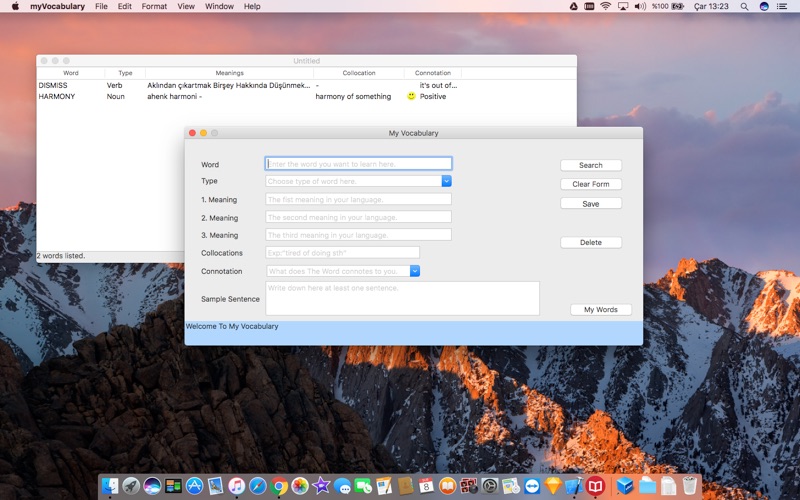Image resolution: width=800 pixels, height=500 pixels.
Task: Open Siri from the dock
Action: pos(152,486)
